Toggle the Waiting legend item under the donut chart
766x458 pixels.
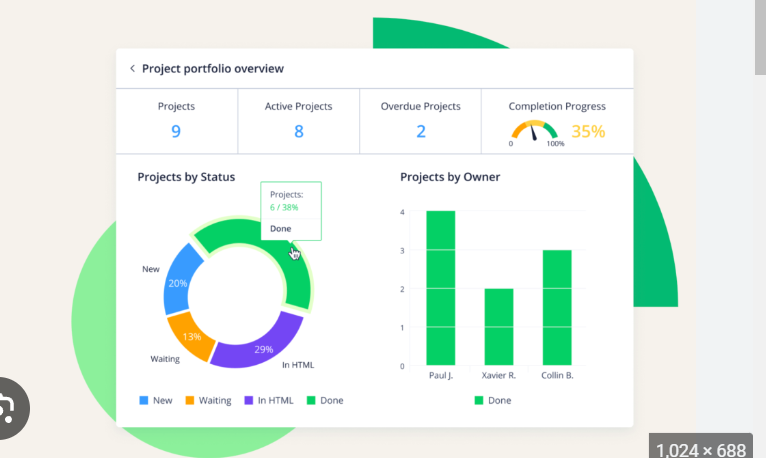pyautogui.click(x=207, y=400)
